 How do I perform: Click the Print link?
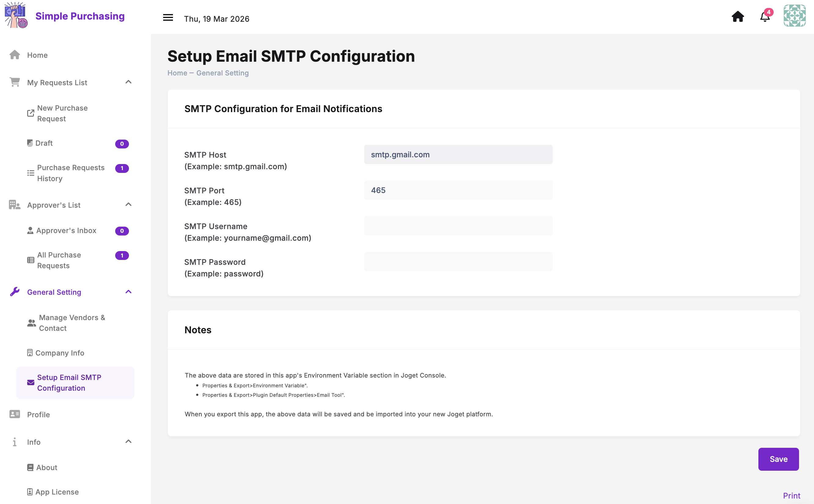tap(791, 496)
